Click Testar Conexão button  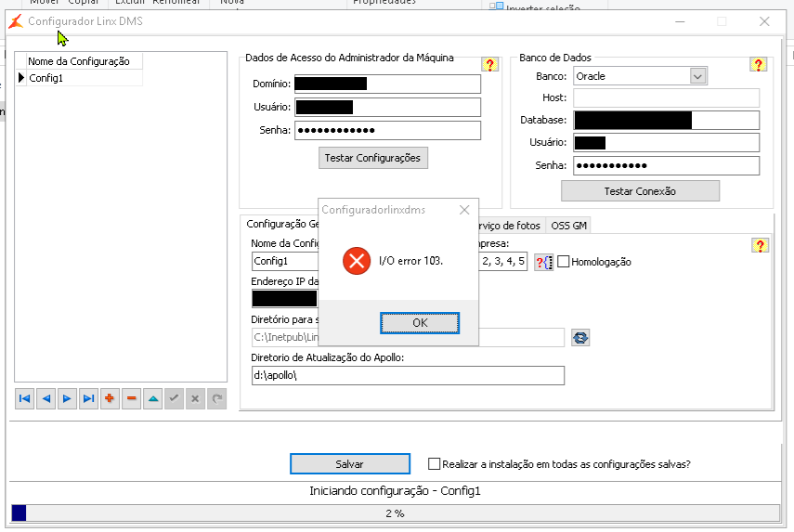tap(640, 191)
